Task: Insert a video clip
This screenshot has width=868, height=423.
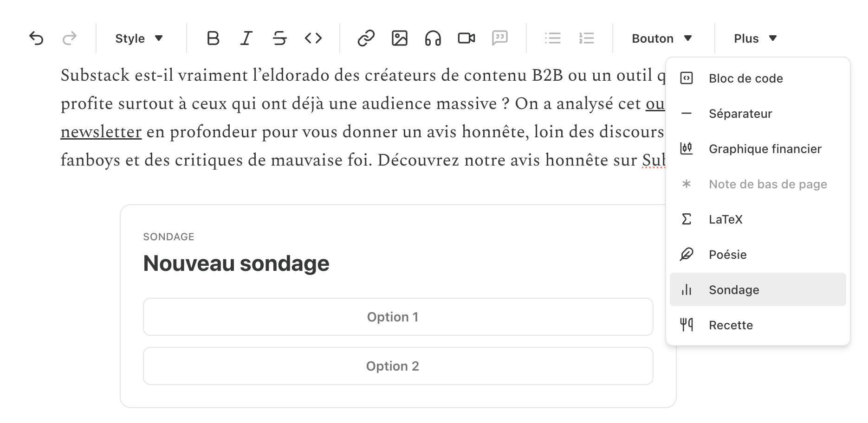Action: pos(466,38)
